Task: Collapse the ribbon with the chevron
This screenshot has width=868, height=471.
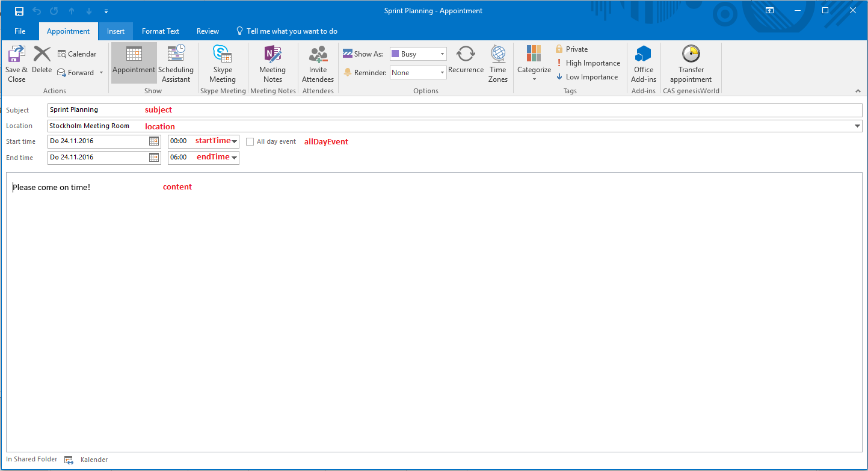Action: click(x=858, y=91)
